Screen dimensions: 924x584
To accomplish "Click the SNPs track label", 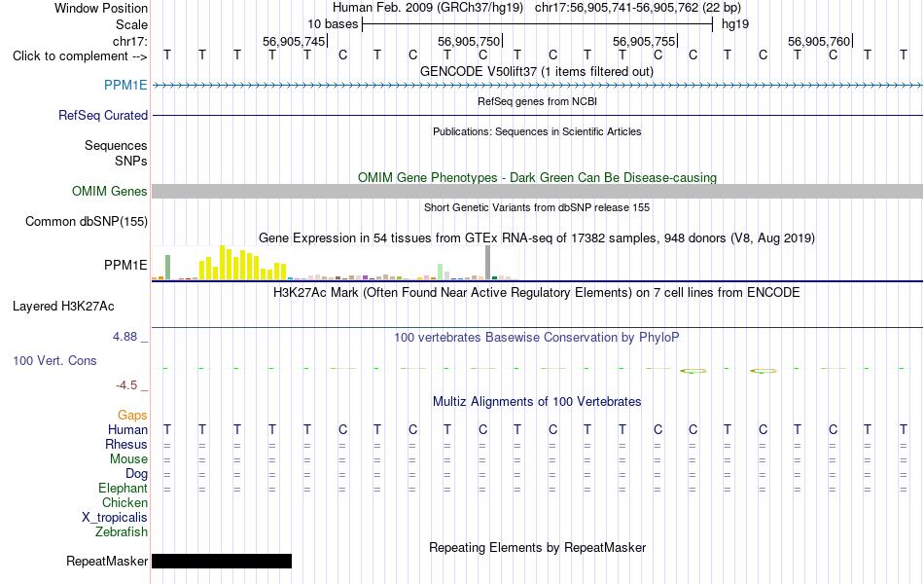I will pyautogui.click(x=131, y=161).
